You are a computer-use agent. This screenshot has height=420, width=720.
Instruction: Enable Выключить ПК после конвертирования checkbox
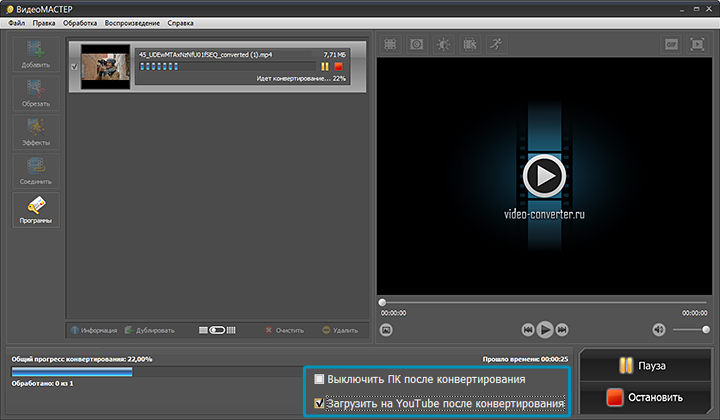[x=320, y=380]
